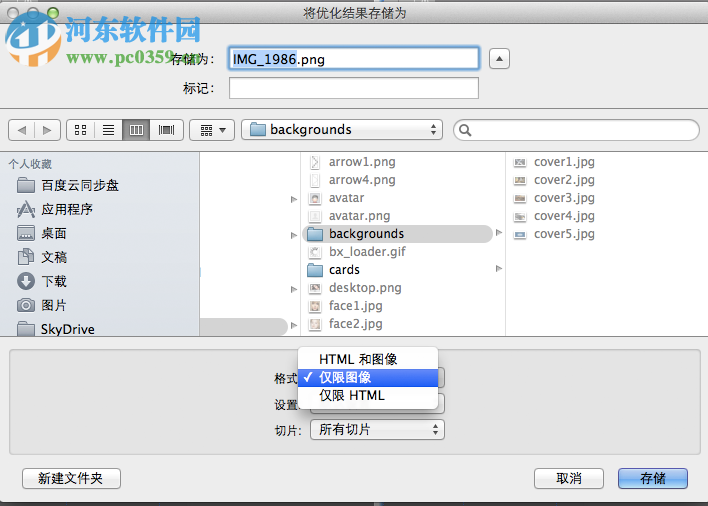Click the bx_loader.gif file icon
The width and height of the screenshot is (708, 506).
pos(315,252)
